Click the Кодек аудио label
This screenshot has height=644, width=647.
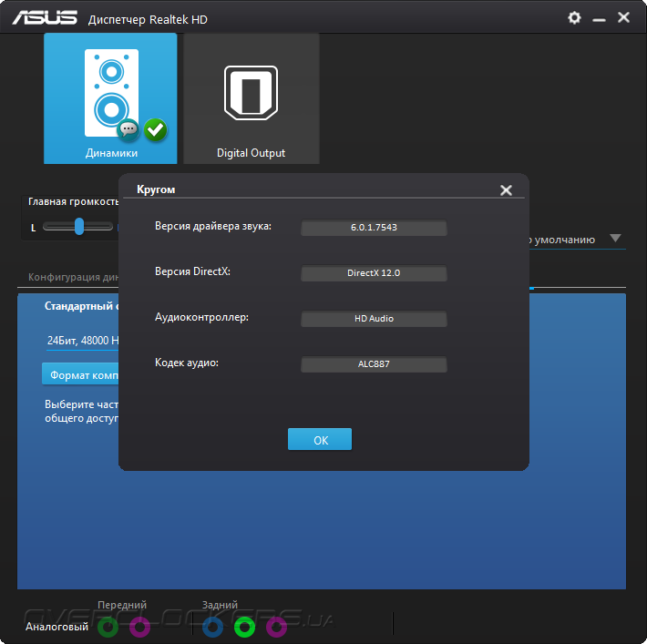[187, 363]
